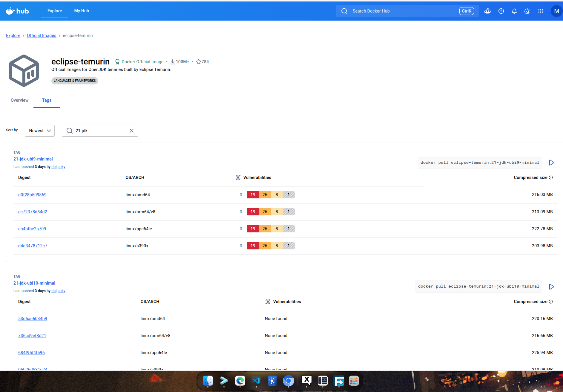Select the Tags tab

point(47,100)
